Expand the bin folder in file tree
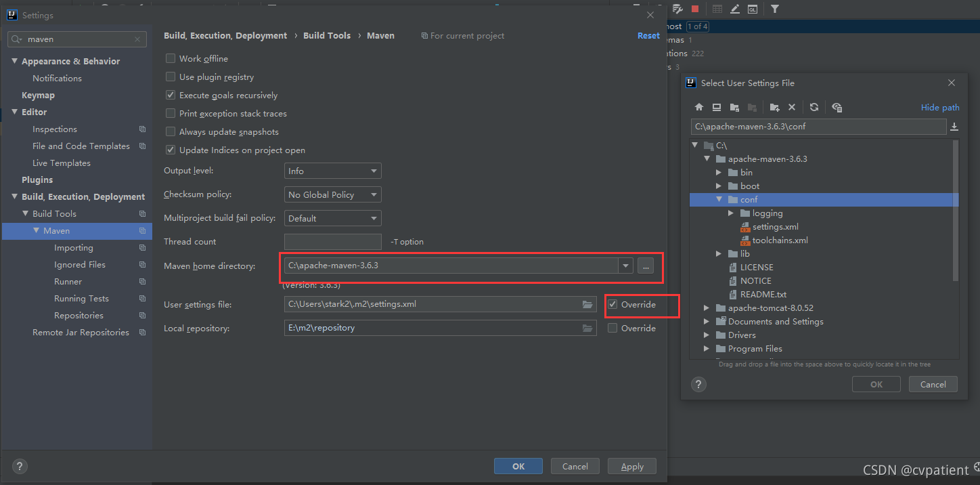 click(x=719, y=173)
